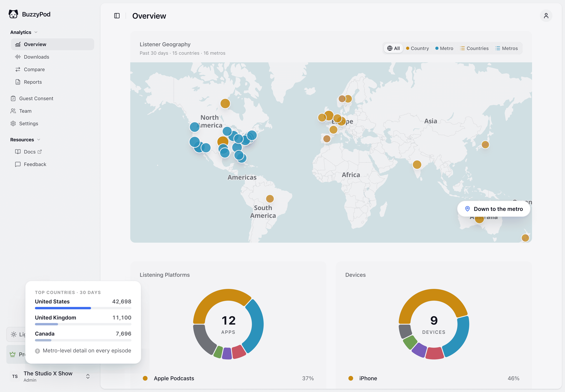565x392 pixels.
Task: Click the Compare arrows icon
Action: [18, 69]
